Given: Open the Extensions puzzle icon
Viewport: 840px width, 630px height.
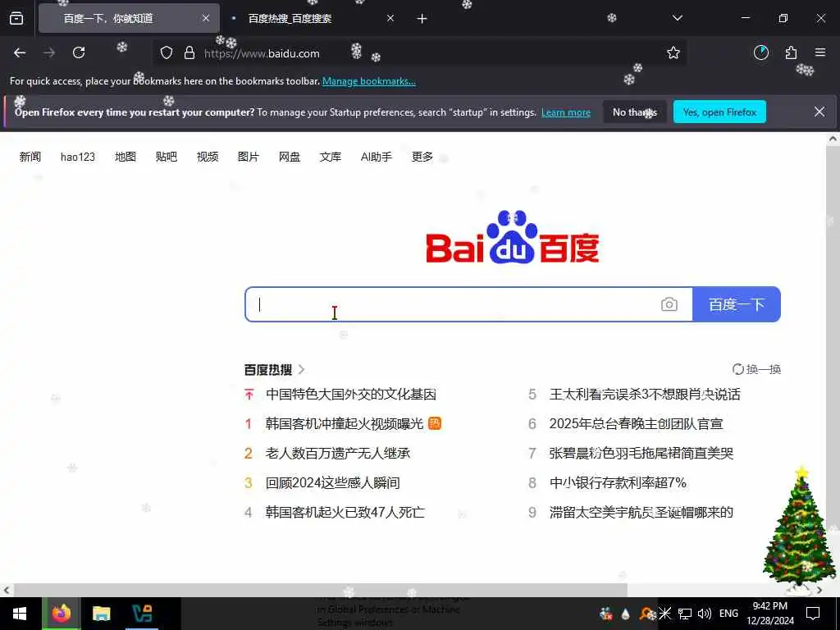Looking at the screenshot, I should point(791,52).
